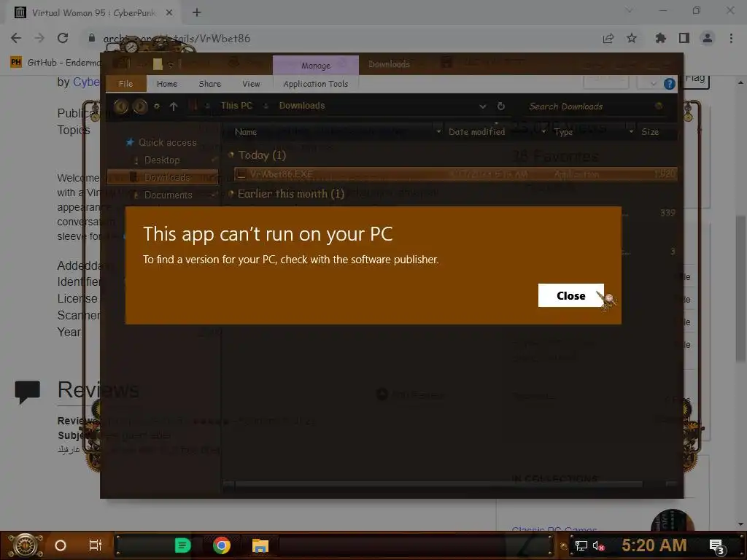Click This PC in the address path
Image resolution: width=747 pixels, height=560 pixels.
pyautogui.click(x=236, y=106)
